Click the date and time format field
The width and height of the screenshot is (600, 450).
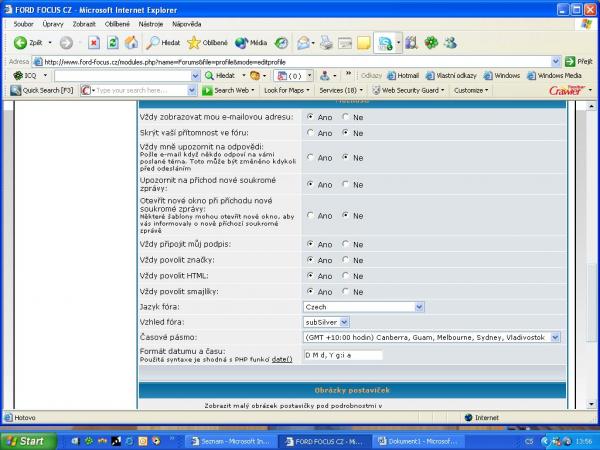pos(343,354)
